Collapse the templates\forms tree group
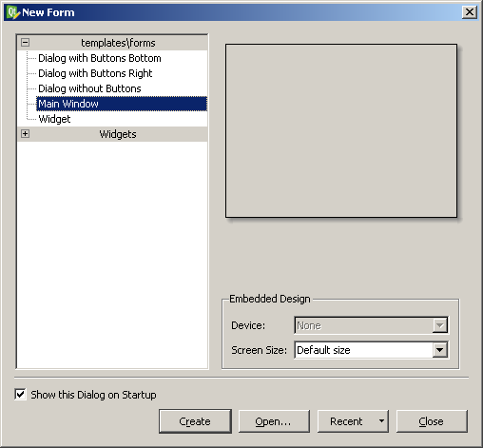 (25, 43)
